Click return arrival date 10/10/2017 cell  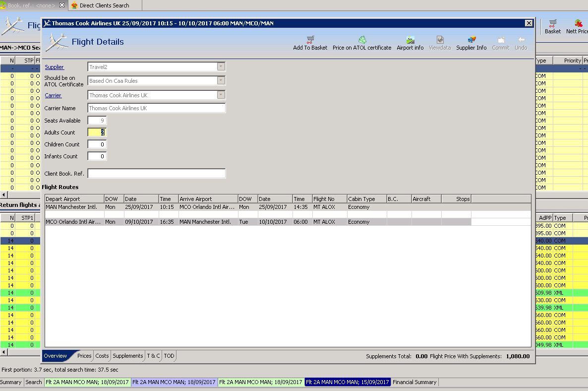(x=275, y=222)
